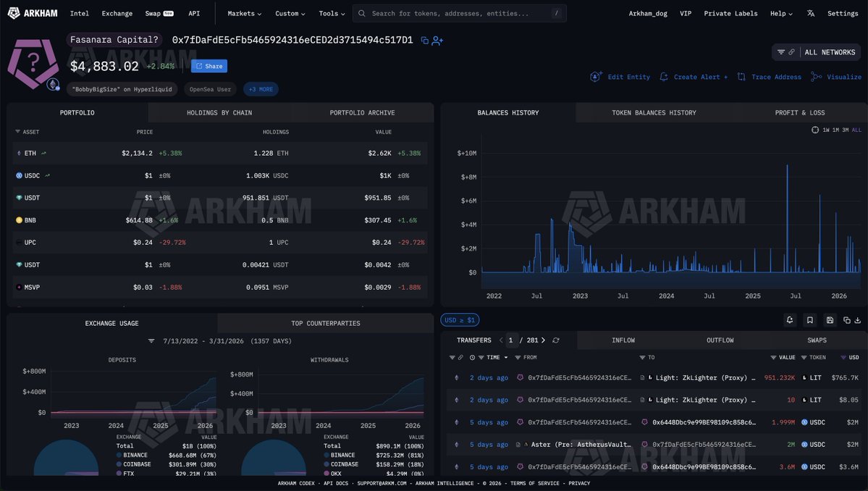Image resolution: width=868 pixels, height=491 pixels.
Task: Select the 3M chart time range
Action: [x=846, y=130]
